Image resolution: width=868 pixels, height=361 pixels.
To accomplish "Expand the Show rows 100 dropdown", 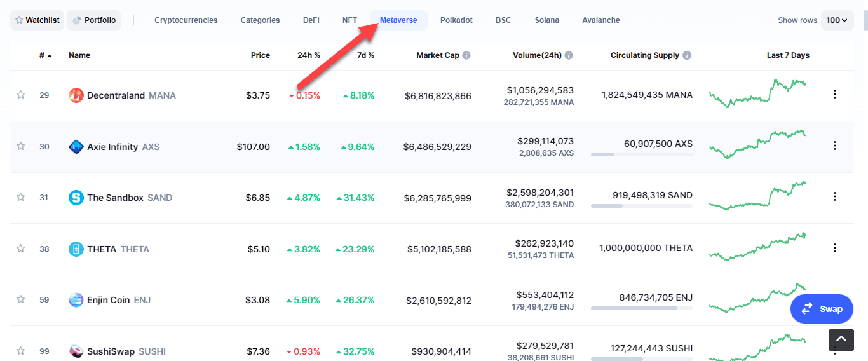I will (837, 20).
